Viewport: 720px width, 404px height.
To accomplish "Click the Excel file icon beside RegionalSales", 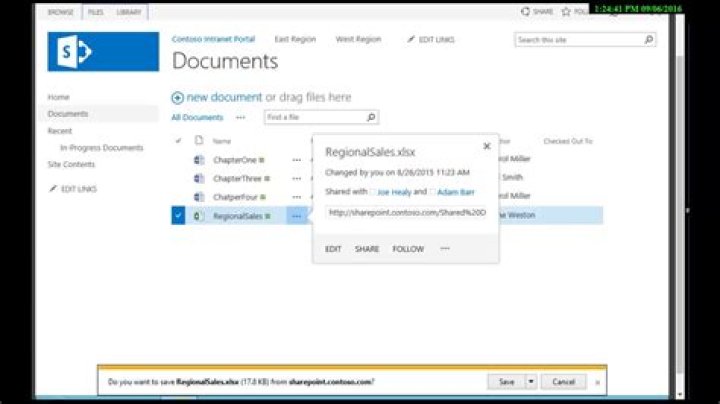I will coord(199,216).
